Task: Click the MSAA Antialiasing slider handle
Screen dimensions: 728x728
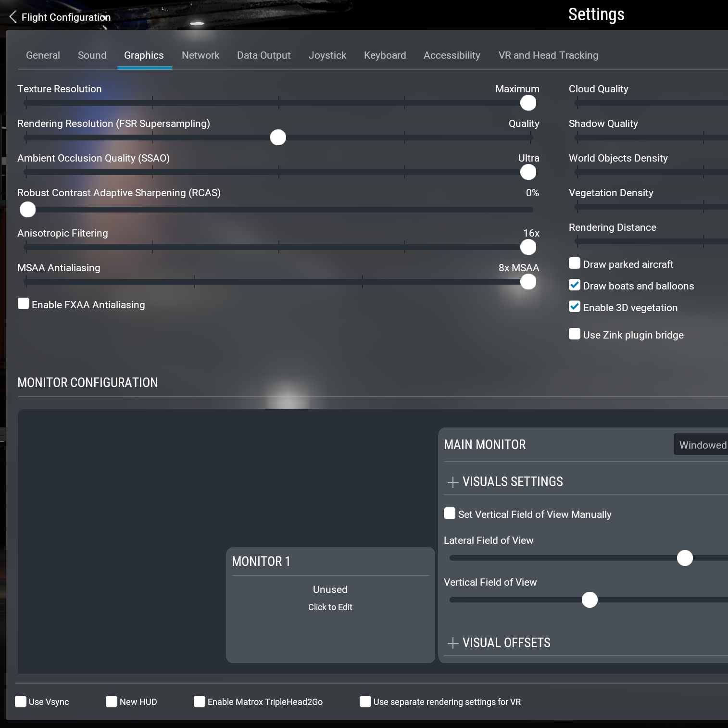Action: [528, 282]
